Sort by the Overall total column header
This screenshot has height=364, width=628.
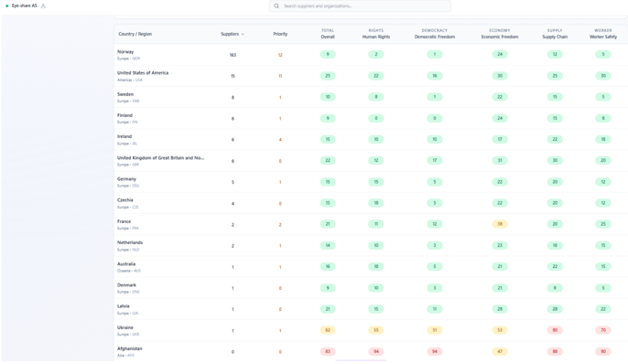click(328, 34)
